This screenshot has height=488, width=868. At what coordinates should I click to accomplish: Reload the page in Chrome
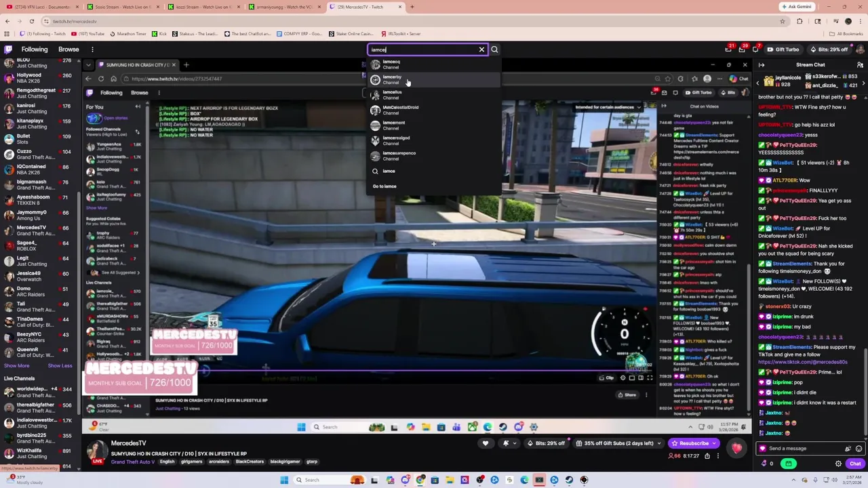click(x=31, y=21)
